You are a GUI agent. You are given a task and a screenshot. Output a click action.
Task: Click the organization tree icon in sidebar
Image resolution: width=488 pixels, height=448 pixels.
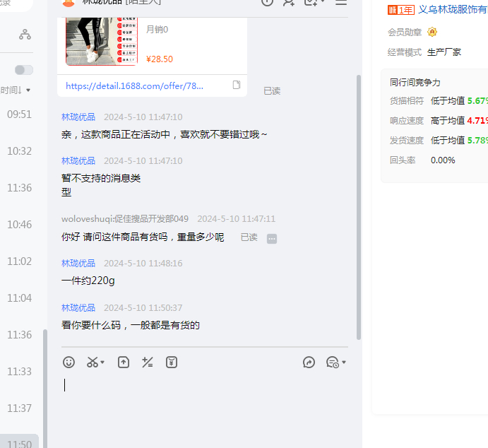coord(25,34)
